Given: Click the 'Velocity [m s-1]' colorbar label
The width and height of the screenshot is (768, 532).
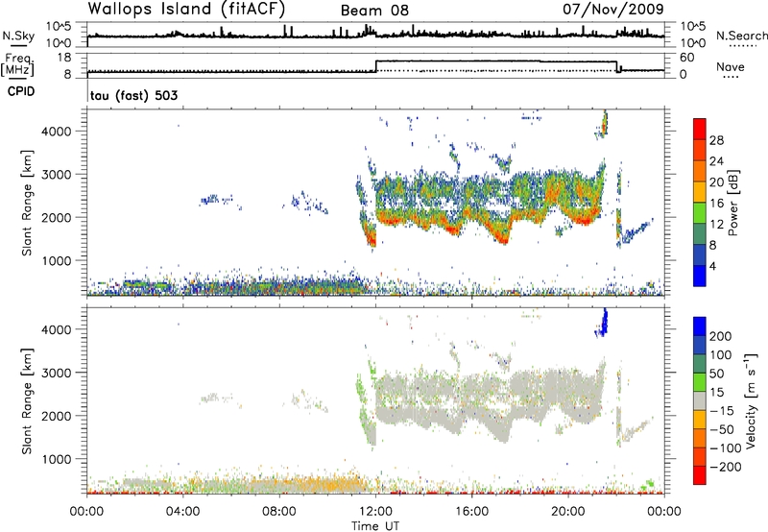Looking at the screenshot, I should coord(751,400).
